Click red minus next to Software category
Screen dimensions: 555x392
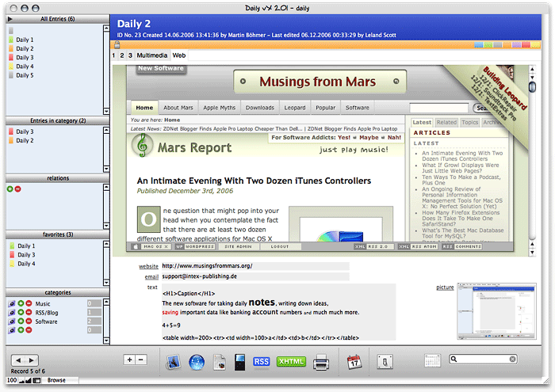[29, 321]
